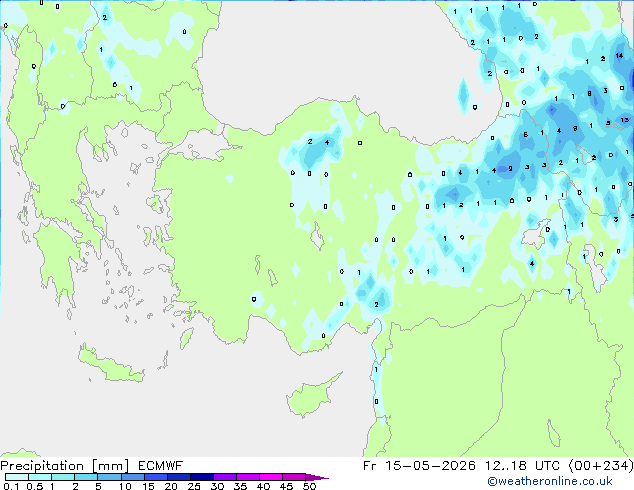Pick the 5–10 mm legend color box
The width and height of the screenshot is (634, 490).
click(109, 477)
